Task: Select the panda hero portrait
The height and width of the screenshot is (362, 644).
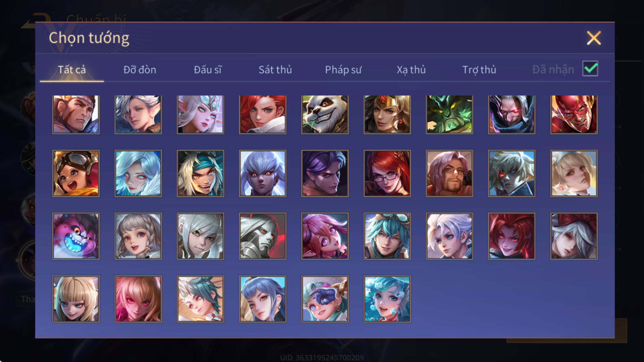Action: (325, 115)
